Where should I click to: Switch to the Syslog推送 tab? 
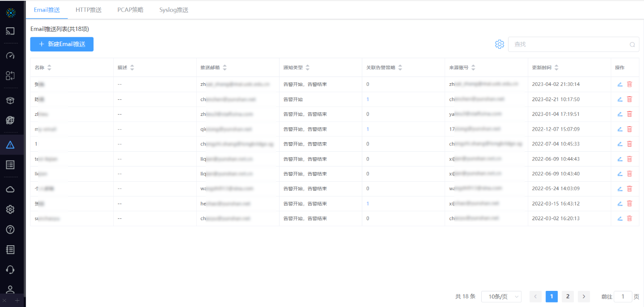tap(174, 9)
